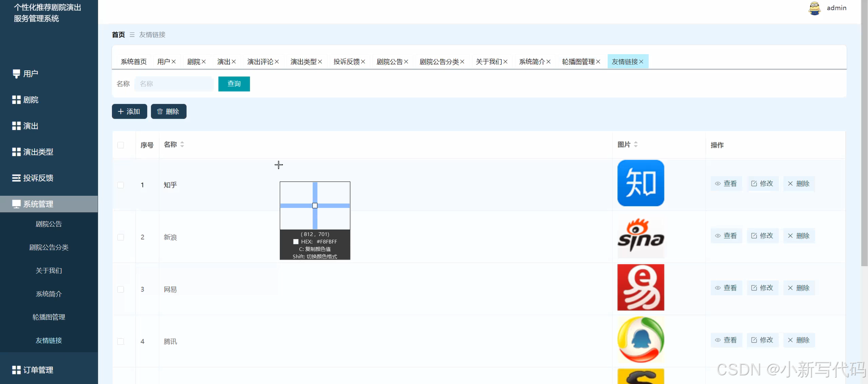Switch to the 剧院公告分类 tab
Viewport: 868px width, 384px height.
pyautogui.click(x=439, y=62)
